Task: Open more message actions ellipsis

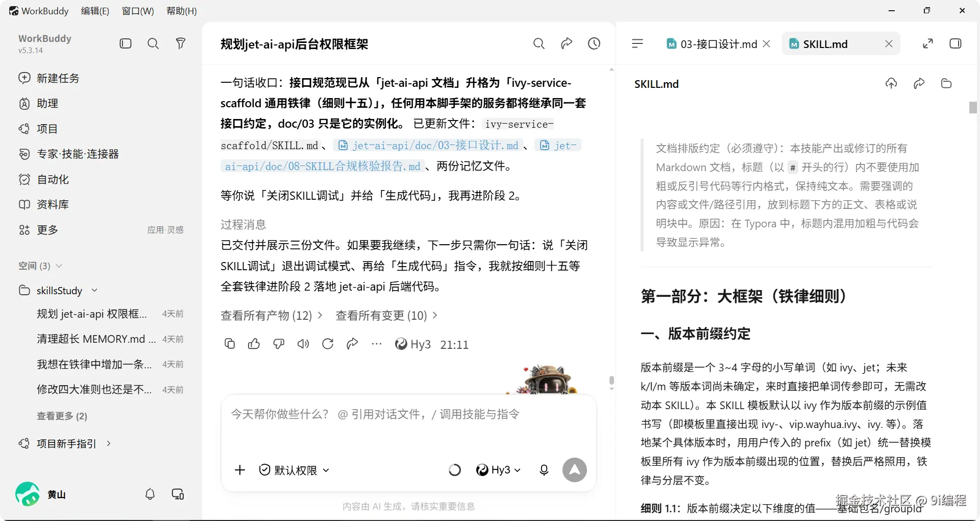Action: pos(377,344)
